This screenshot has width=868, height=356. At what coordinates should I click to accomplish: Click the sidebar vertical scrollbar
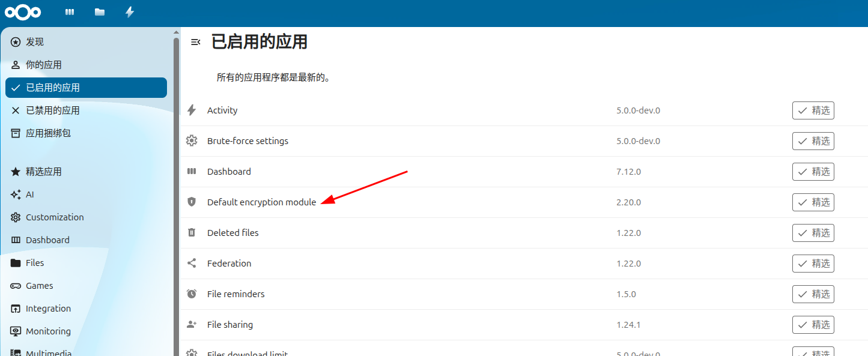[176, 180]
